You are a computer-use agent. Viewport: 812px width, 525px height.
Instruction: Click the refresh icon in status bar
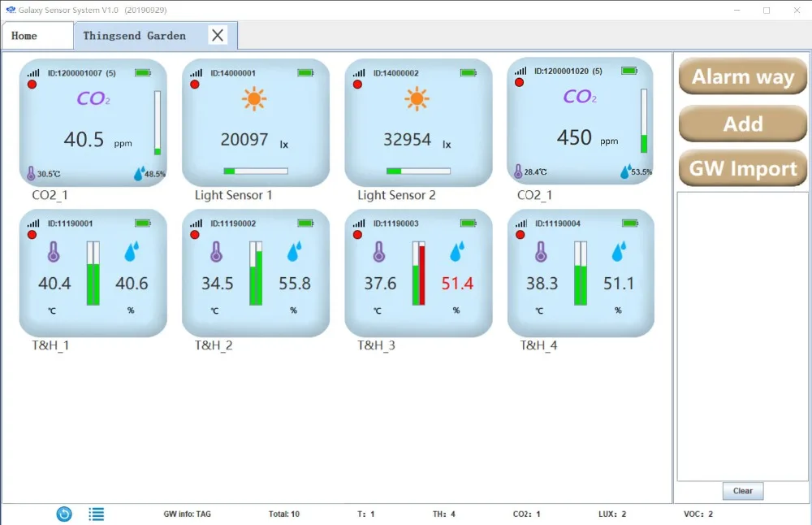(x=64, y=514)
